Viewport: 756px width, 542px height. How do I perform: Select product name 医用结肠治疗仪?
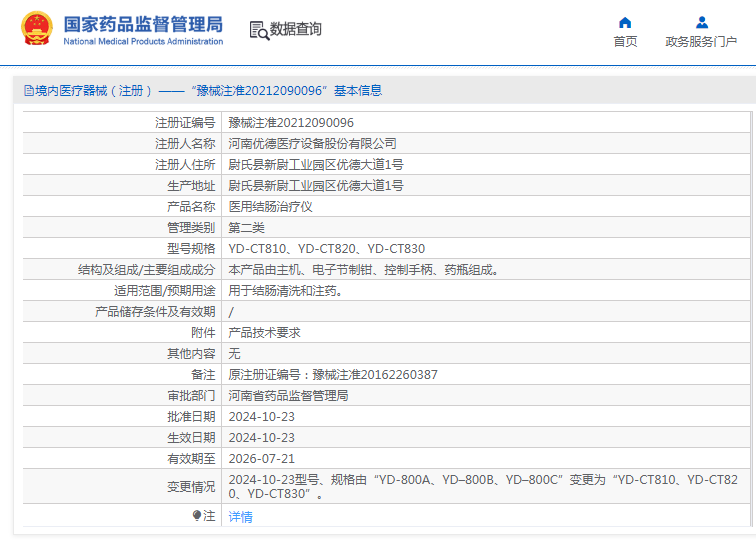point(270,207)
